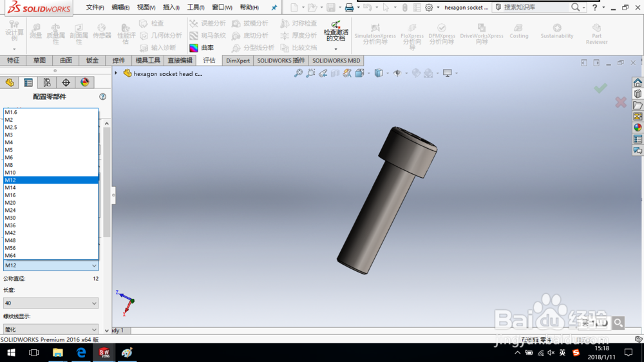The image size is (644, 362).
Task: Switch to DimXpert tab
Action: point(238,61)
